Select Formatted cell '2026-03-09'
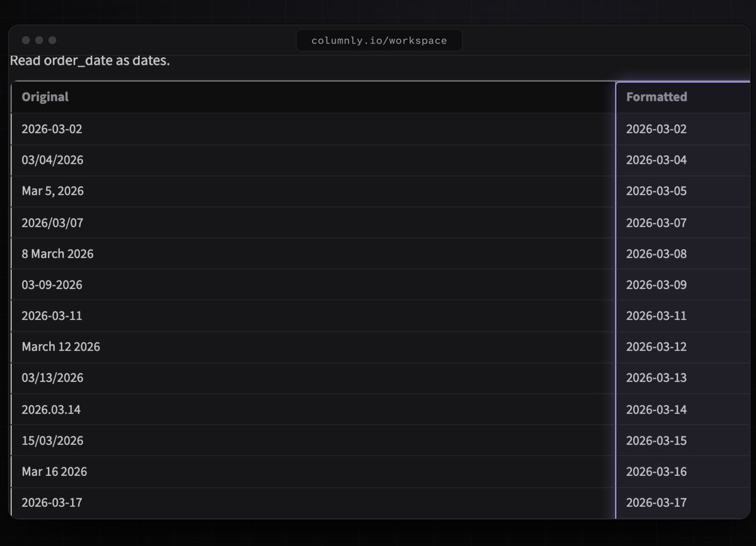756x546 pixels. click(683, 285)
